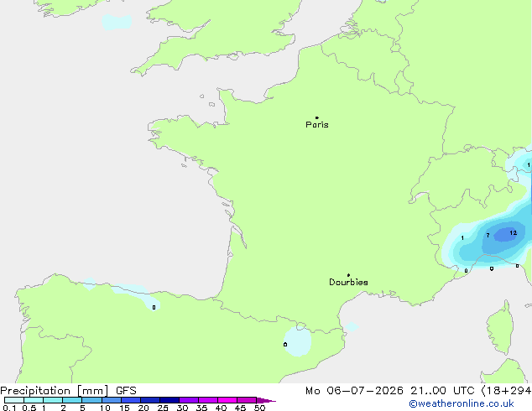Click the 0 value on Spain's northern coast patch
Viewport: 532px width, 411px height.
[154, 307]
